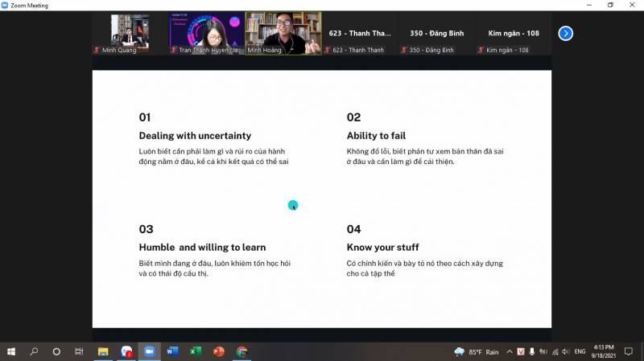This screenshot has width=644, height=361.
Task: Select Minh Hoàng's highlighted video thumbnail
Action: pos(283,34)
